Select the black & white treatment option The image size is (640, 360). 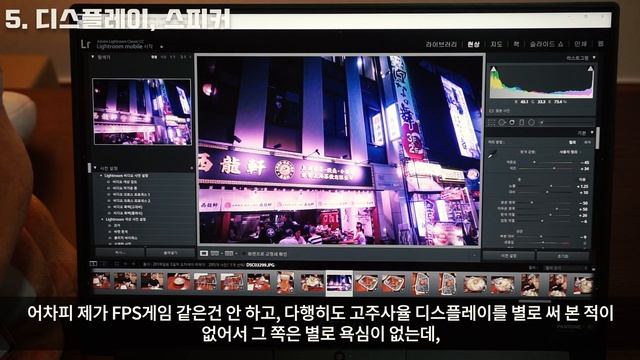587,142
